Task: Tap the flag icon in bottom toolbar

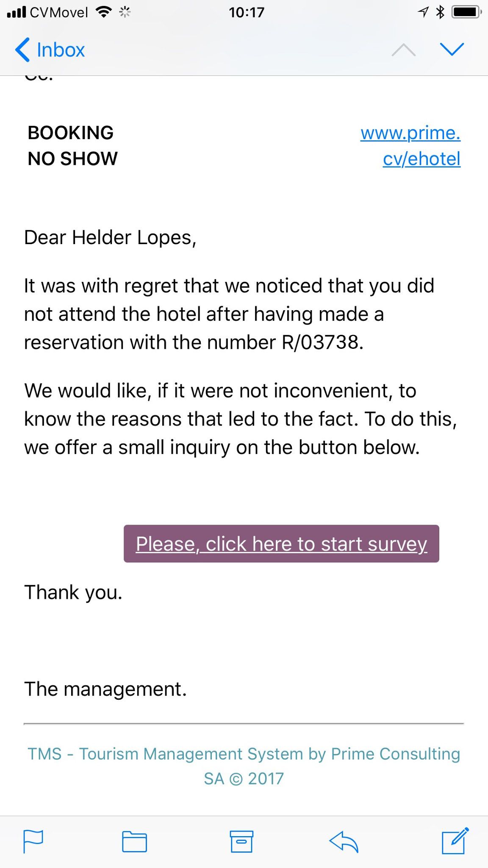Action: click(33, 841)
